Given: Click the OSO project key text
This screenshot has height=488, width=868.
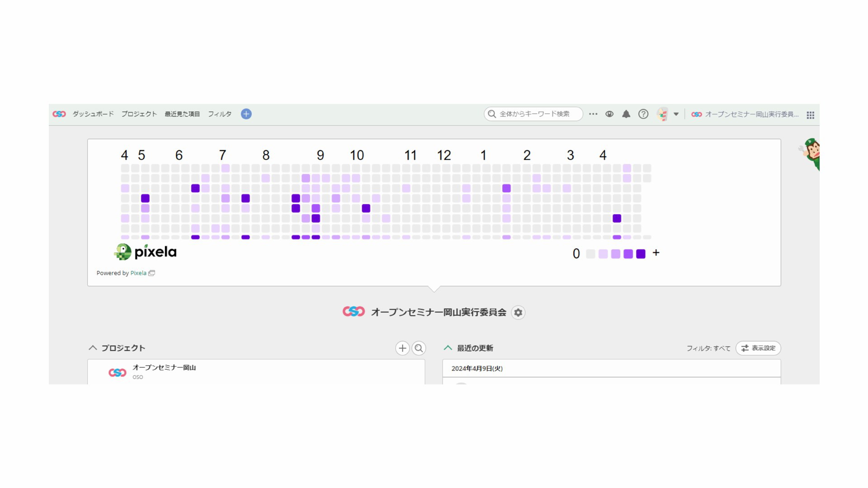Looking at the screenshot, I should (x=137, y=377).
